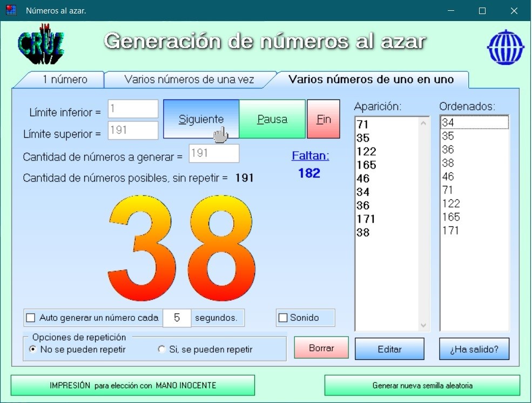
Task: Click the green Pausa button
Action: [x=272, y=119]
